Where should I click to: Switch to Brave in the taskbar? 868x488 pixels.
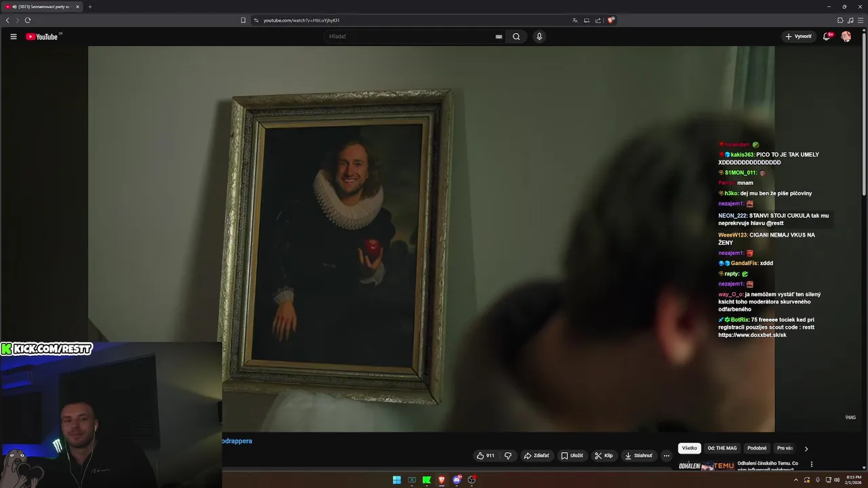pyautogui.click(x=441, y=480)
